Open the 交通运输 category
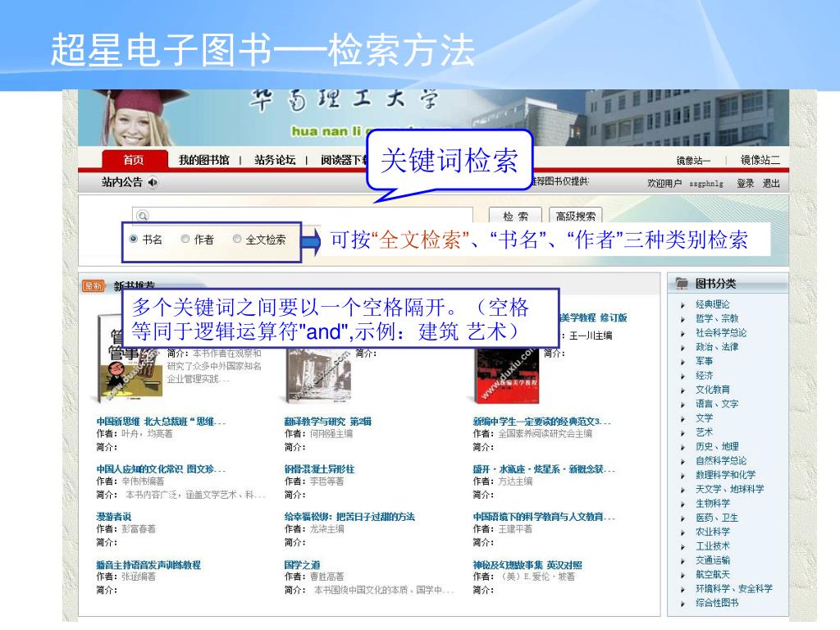Viewport: 840px width, 630px height. point(713,560)
